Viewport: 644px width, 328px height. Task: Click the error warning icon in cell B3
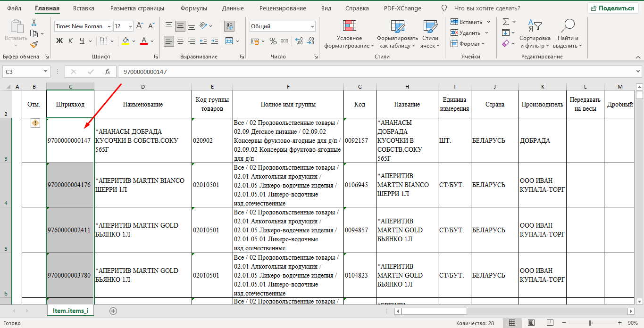35,123
